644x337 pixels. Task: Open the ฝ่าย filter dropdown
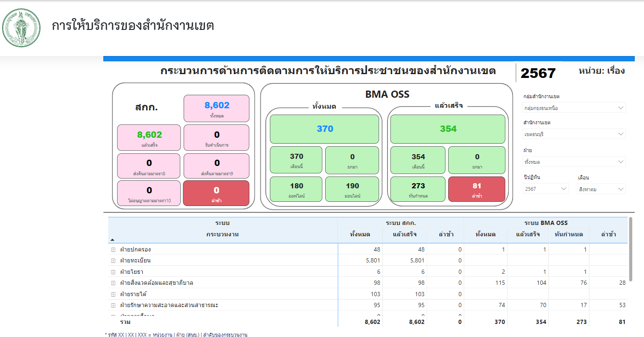coord(574,162)
